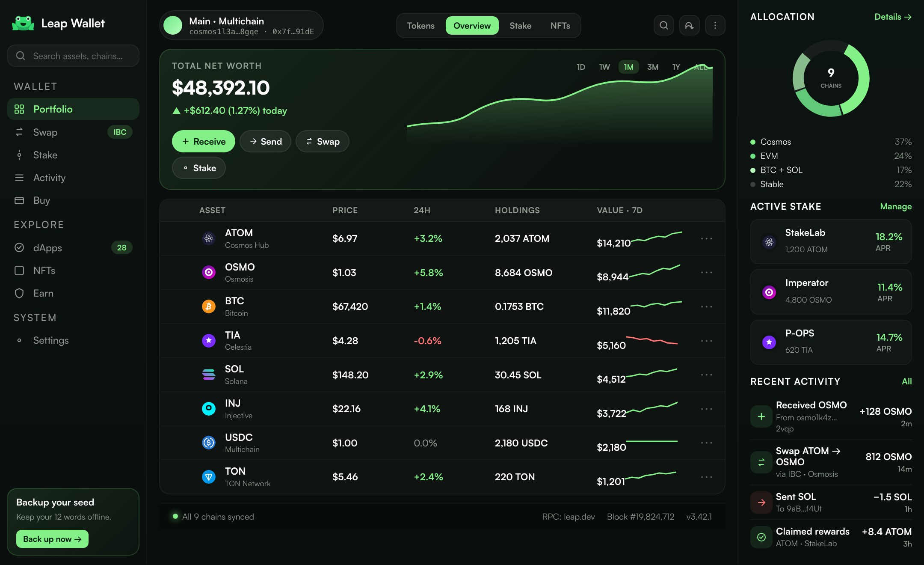Open row options for ATOM
The image size is (924, 565).
(x=707, y=238)
